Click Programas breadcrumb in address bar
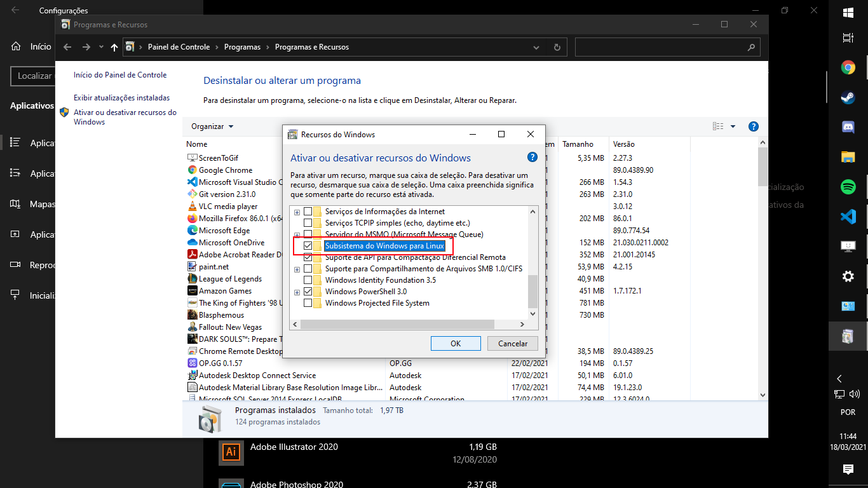 [x=242, y=47]
